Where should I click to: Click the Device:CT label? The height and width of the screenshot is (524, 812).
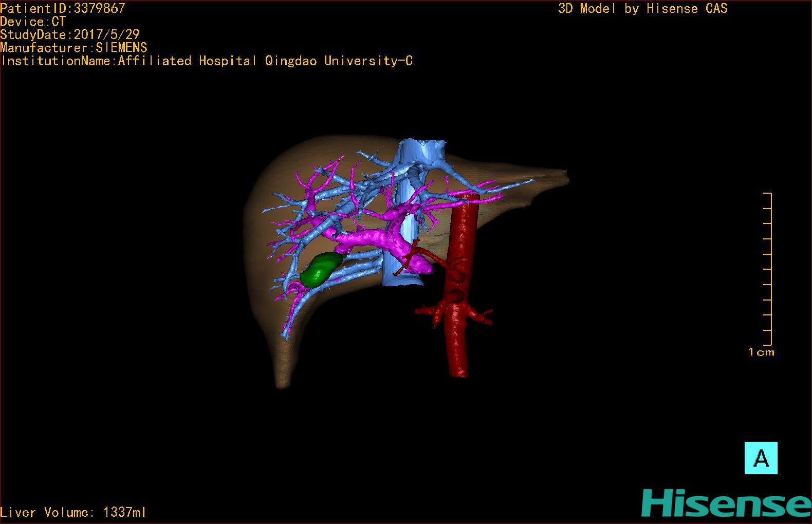[x=33, y=22]
